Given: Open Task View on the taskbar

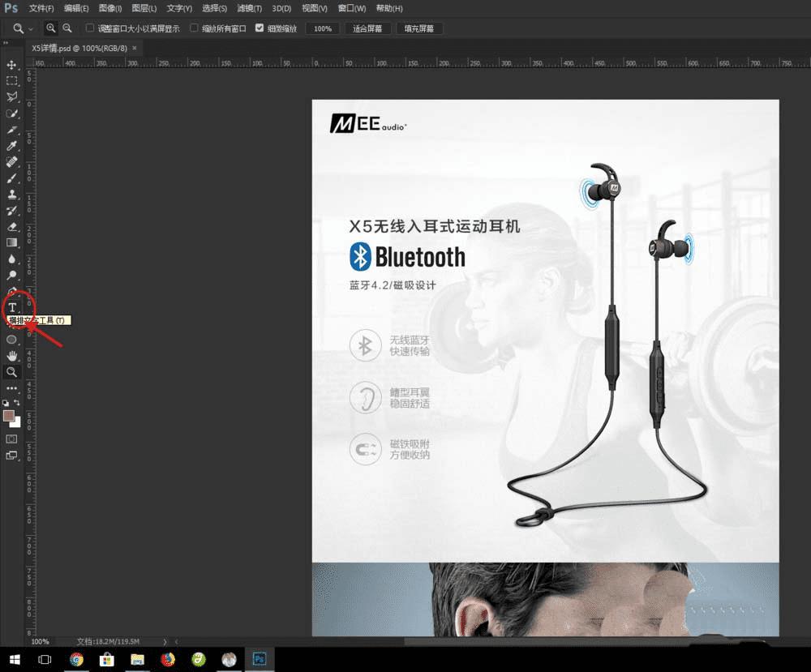Looking at the screenshot, I should 45,659.
